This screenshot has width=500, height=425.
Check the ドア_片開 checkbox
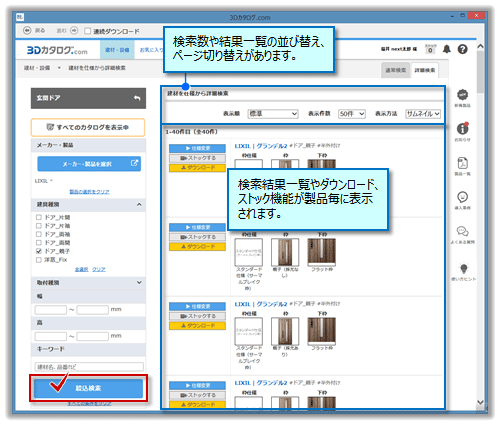(x=39, y=217)
